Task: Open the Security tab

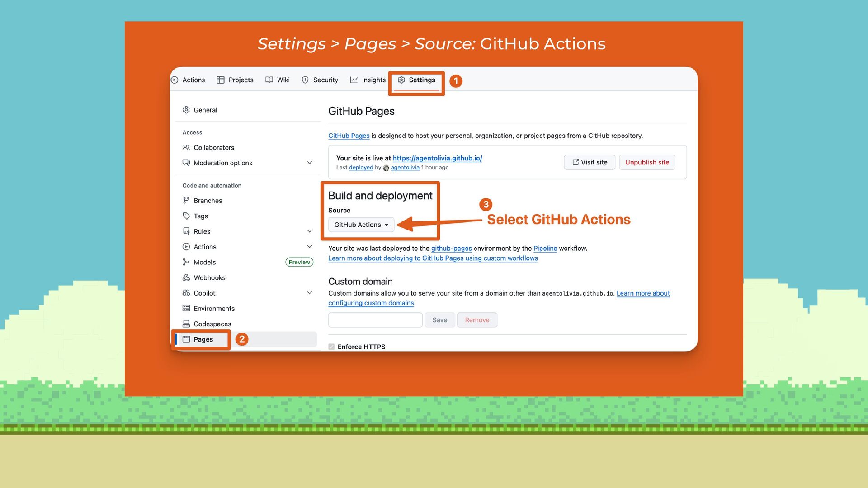Action: 320,80
